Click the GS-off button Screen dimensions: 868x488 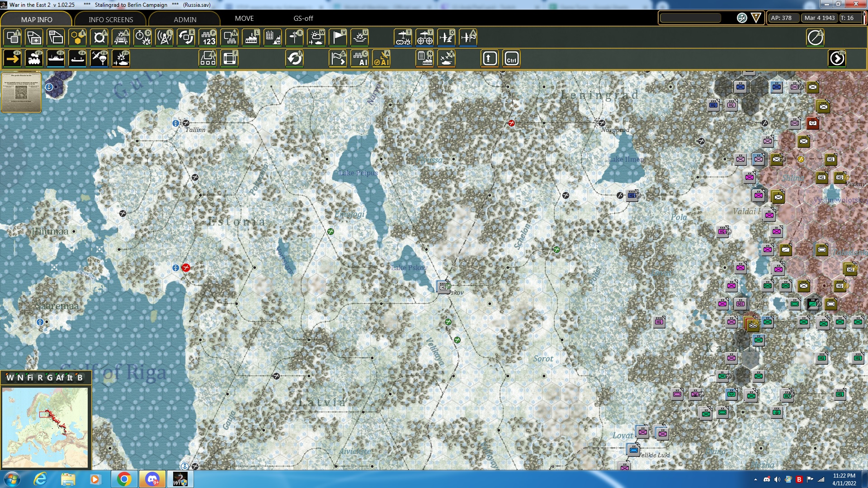pos(303,19)
